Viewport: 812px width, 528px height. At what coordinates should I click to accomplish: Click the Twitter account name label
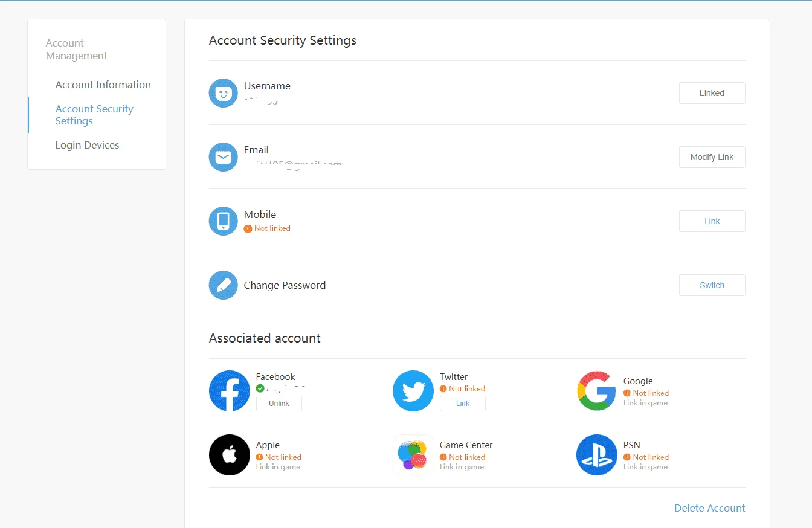[x=454, y=377]
